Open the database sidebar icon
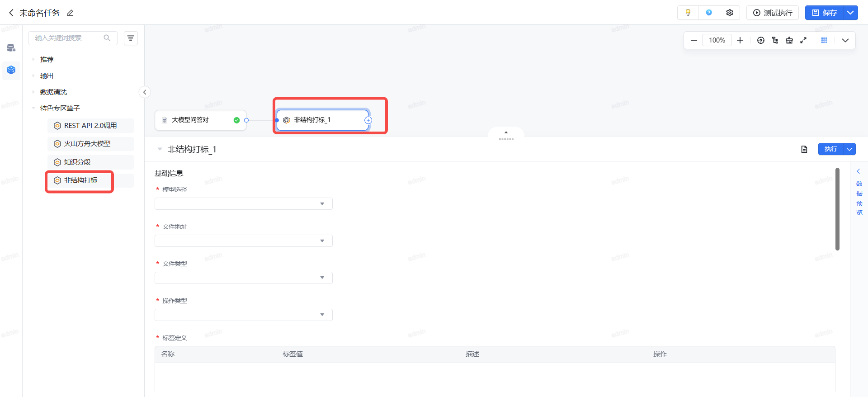Screen dimensions: 868x397 click(11, 48)
